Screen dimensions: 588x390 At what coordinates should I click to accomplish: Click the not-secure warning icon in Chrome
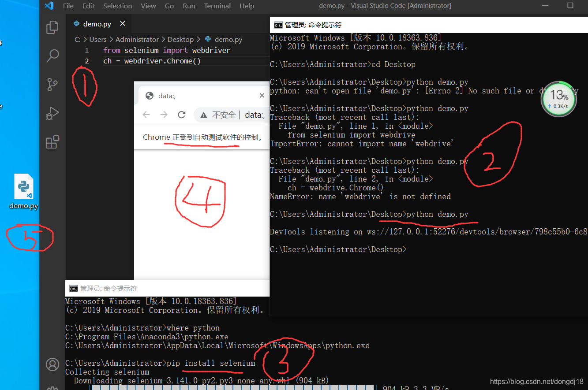tap(203, 115)
